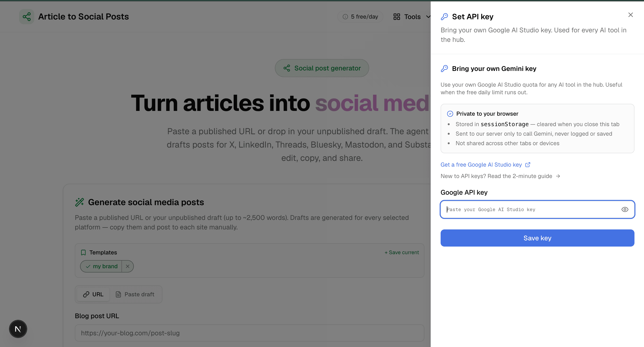Click the share icon in Social post generator pill
Viewport: 644px width, 347px height.
287,68
